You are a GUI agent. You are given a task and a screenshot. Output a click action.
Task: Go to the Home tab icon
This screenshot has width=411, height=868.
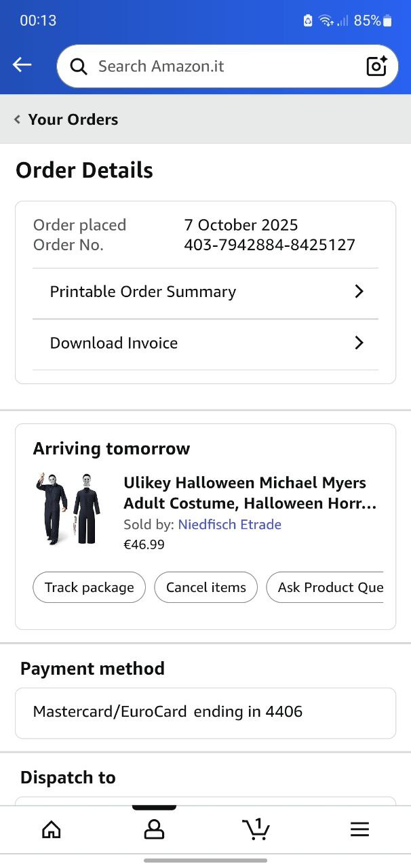[52, 829]
